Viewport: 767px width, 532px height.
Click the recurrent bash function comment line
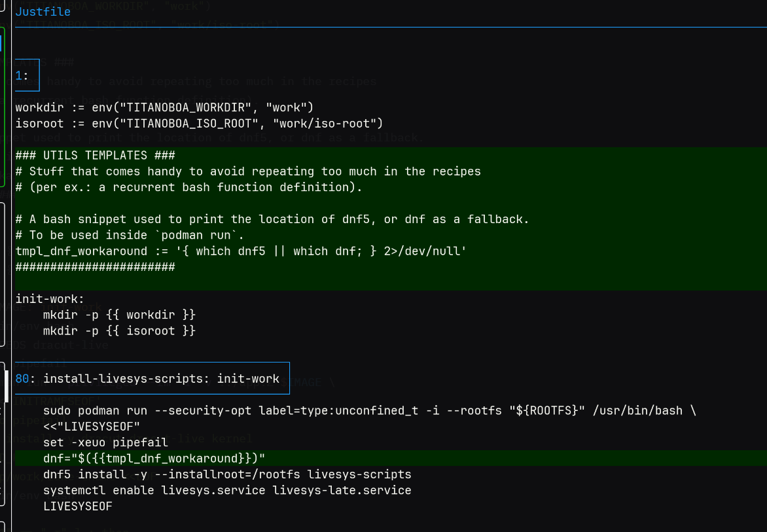pyautogui.click(x=188, y=187)
